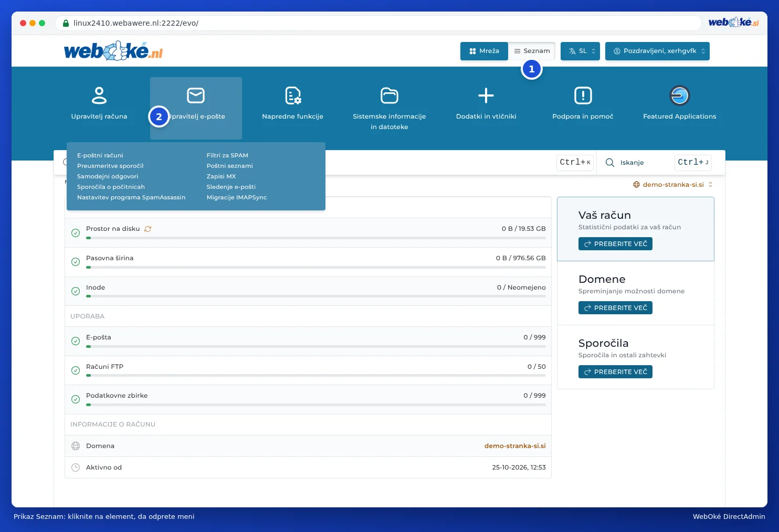
Task: Click the green check icon for Pasovna širina
Action: click(x=76, y=262)
